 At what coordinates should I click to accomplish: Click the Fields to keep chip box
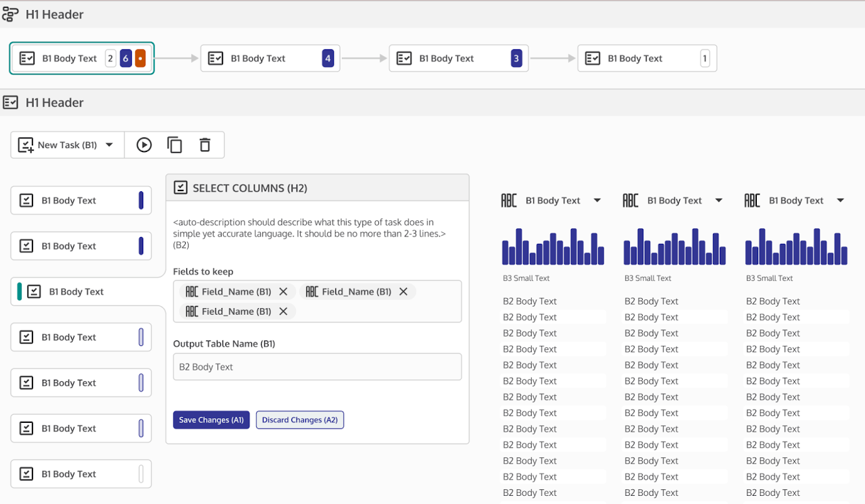click(x=317, y=301)
